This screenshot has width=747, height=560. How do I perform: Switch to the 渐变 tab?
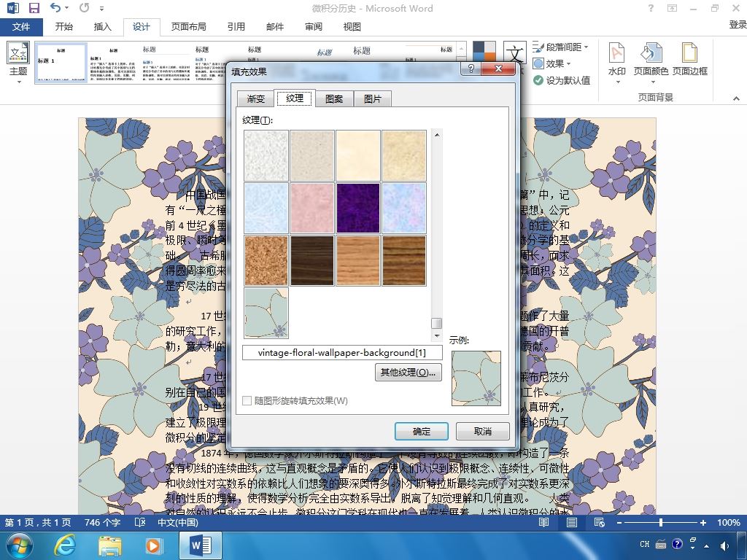(x=256, y=98)
